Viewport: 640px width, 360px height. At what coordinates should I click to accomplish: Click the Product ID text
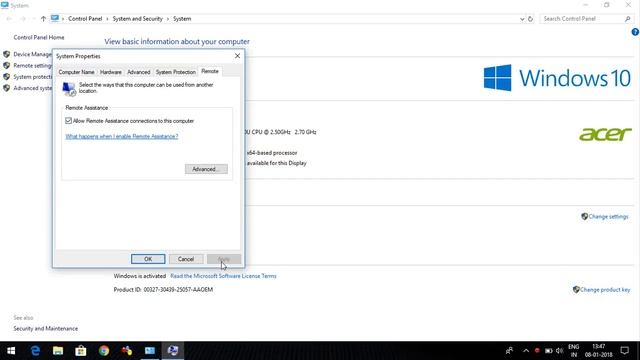click(x=163, y=290)
